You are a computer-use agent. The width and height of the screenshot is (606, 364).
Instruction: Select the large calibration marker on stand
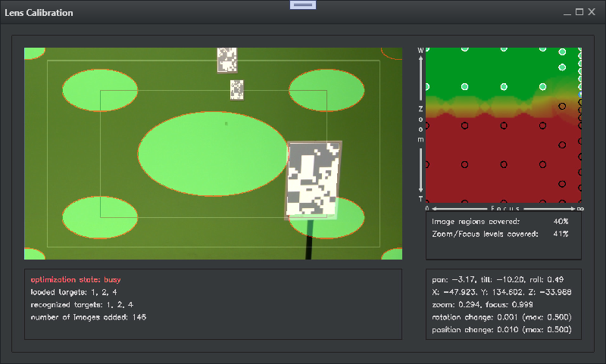tap(313, 180)
